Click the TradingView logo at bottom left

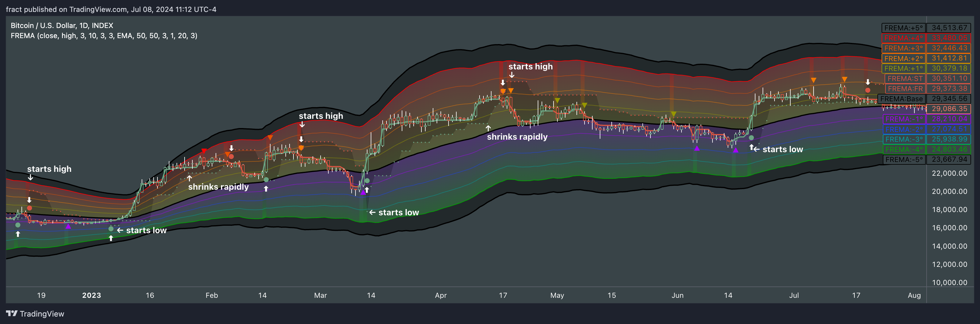(35, 314)
